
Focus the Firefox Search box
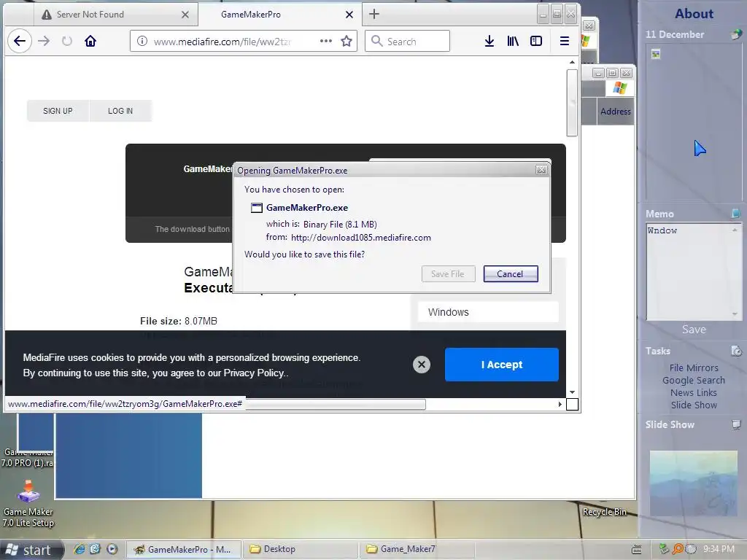407,41
